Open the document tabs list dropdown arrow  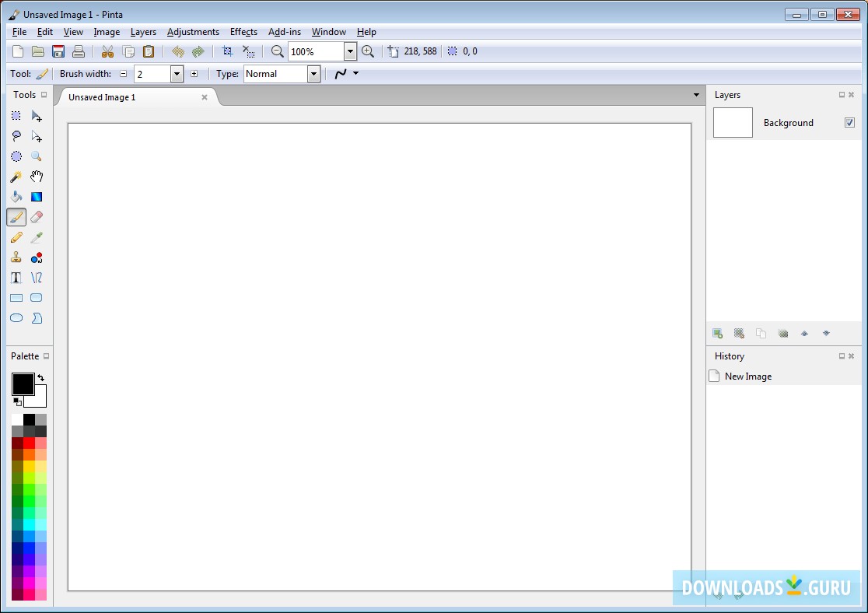696,95
